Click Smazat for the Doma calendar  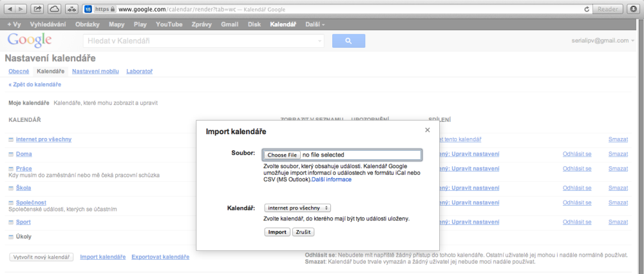click(x=618, y=154)
